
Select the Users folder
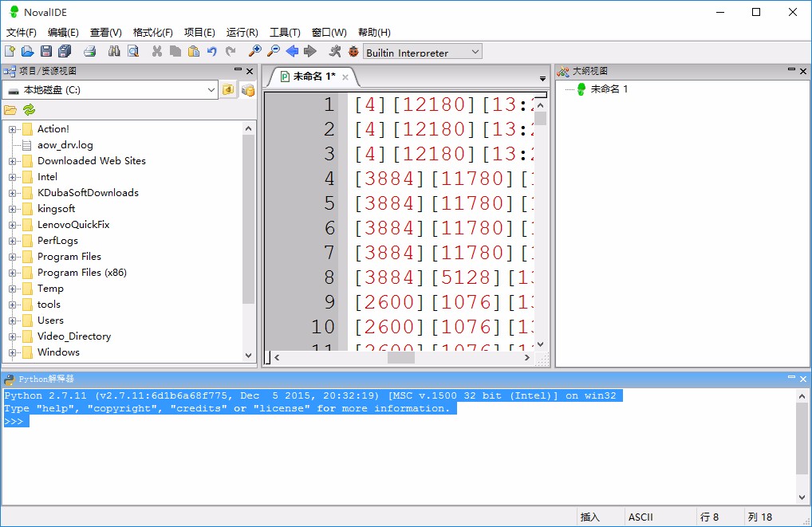tap(50, 321)
